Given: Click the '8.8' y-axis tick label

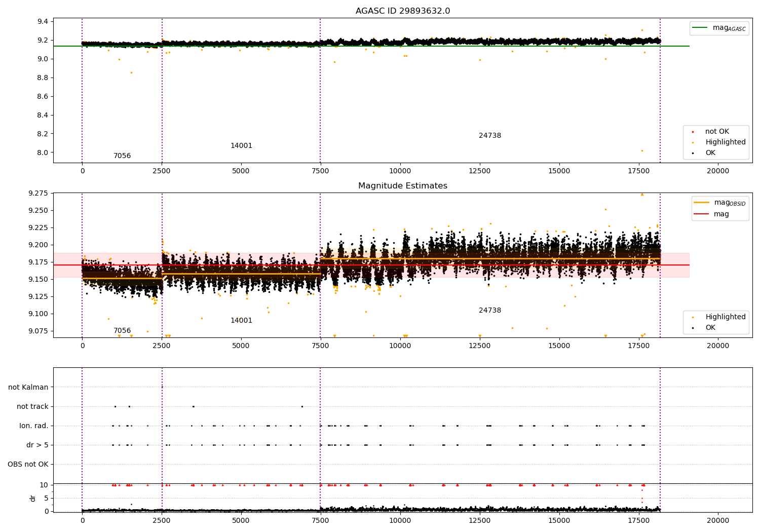Looking at the screenshot, I should 43,78.
